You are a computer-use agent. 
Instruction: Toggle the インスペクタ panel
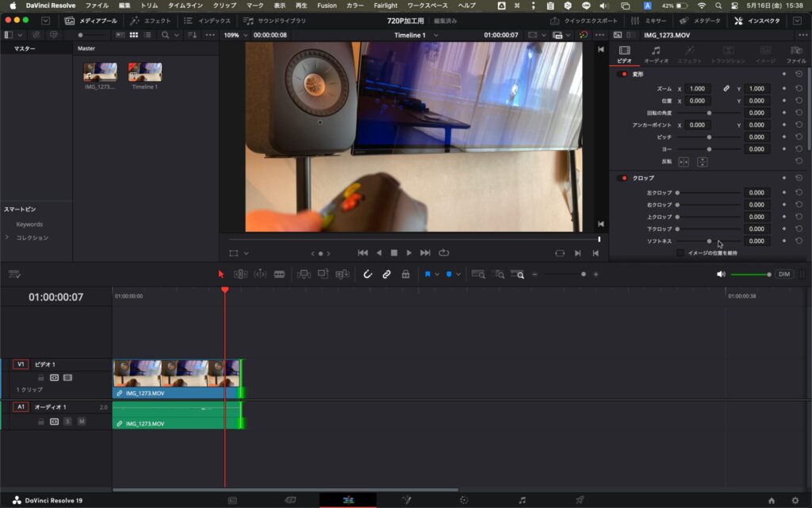pyautogui.click(x=757, y=21)
